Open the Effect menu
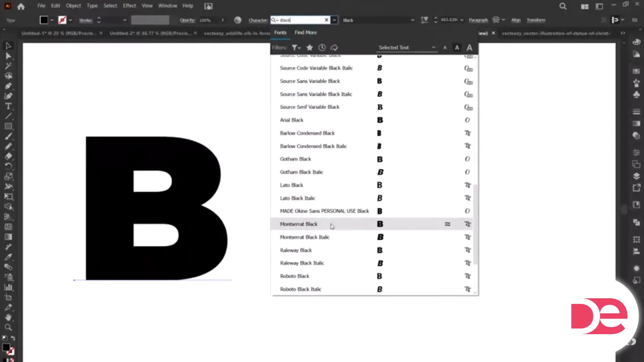This screenshot has width=644, height=362. click(129, 6)
